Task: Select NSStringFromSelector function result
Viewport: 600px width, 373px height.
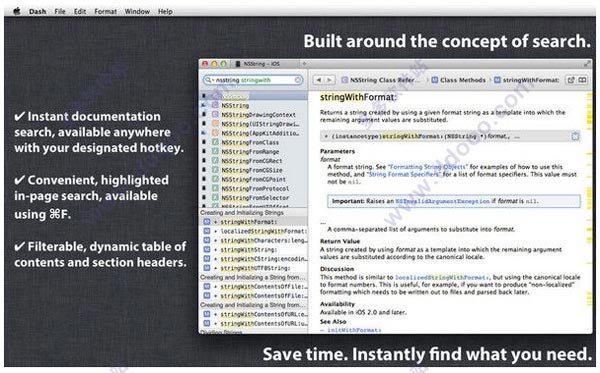Action: (x=253, y=197)
